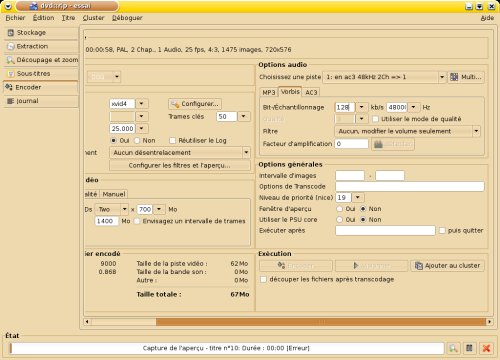This screenshot has width=500, height=360.
Task: Open the Cluster menu
Action: pos(93,18)
